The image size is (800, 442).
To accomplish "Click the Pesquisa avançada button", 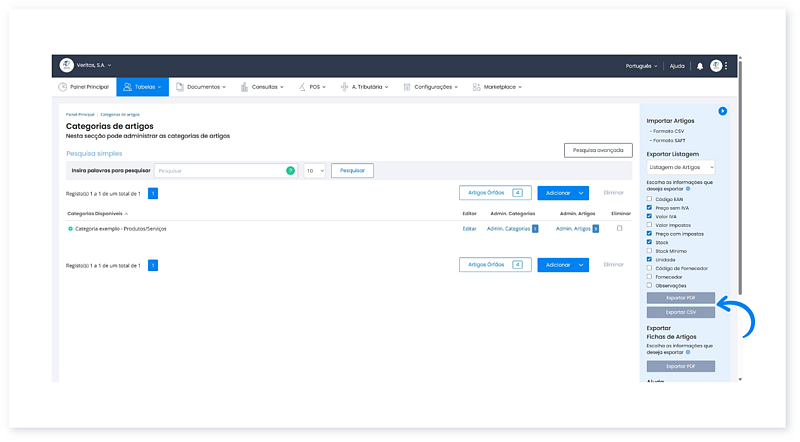I will 597,150.
